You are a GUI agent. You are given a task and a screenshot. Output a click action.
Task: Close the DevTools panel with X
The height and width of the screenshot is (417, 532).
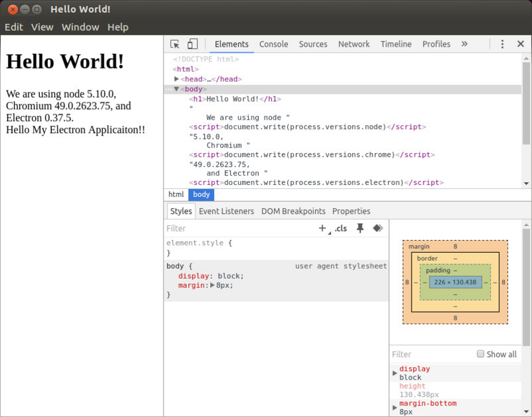(519, 44)
